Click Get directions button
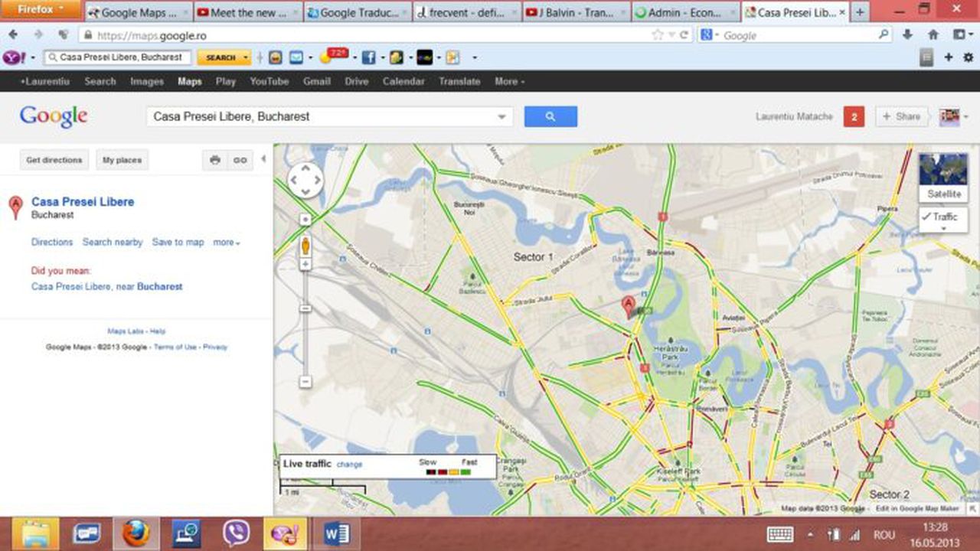Image resolution: width=980 pixels, height=551 pixels. 54,160
